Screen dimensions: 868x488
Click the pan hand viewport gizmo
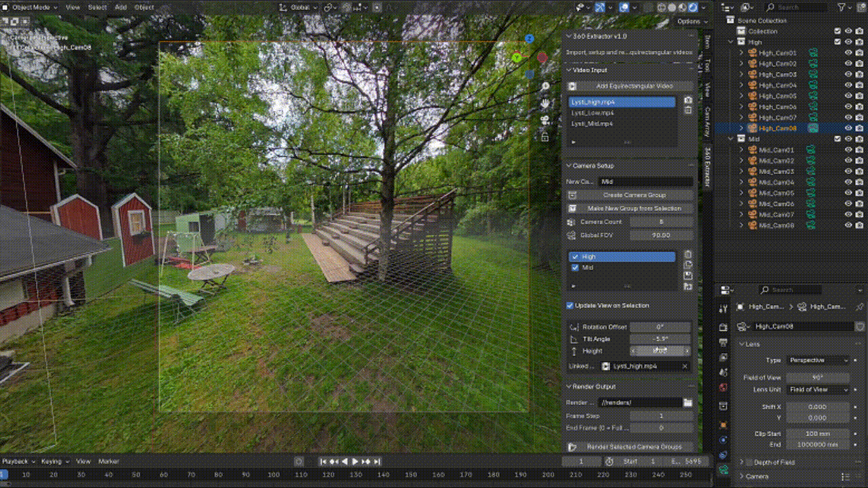[545, 104]
